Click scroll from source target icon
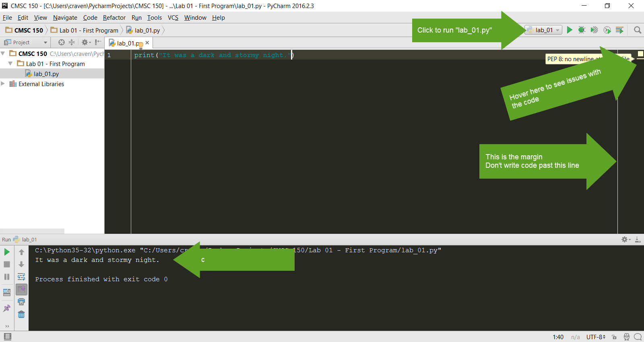644x342 pixels. pos(61,42)
